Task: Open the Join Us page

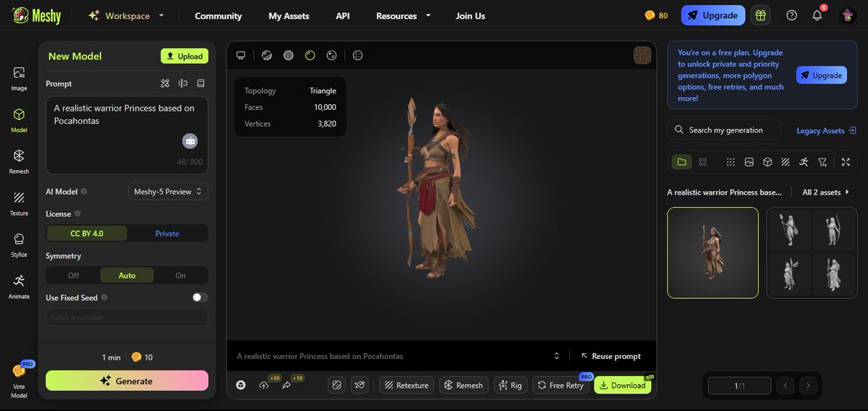Action: (470, 15)
